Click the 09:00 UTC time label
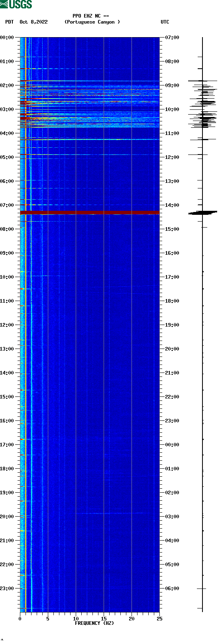This screenshot has height=644, width=220. (172, 85)
